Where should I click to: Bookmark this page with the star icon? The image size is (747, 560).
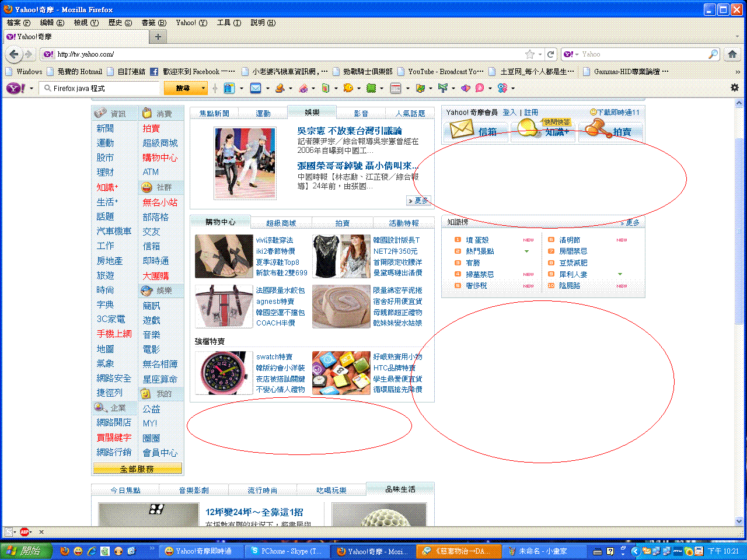(x=530, y=54)
